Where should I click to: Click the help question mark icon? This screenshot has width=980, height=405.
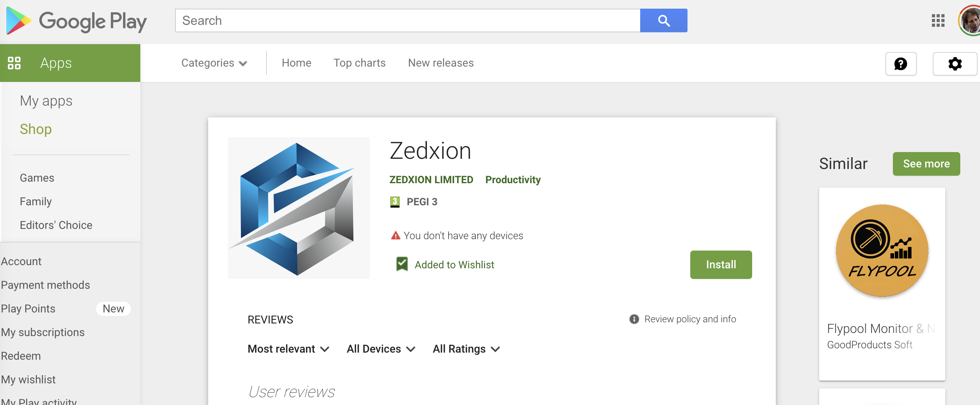click(x=901, y=63)
